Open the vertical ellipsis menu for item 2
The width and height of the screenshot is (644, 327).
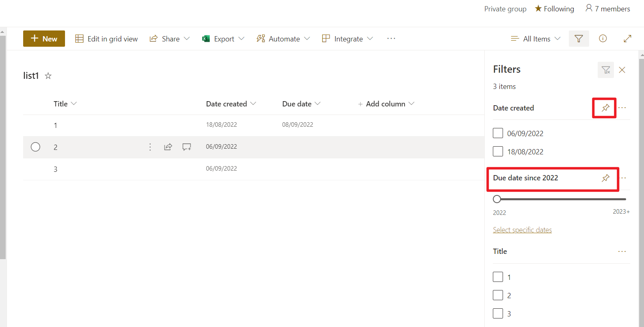coord(150,147)
